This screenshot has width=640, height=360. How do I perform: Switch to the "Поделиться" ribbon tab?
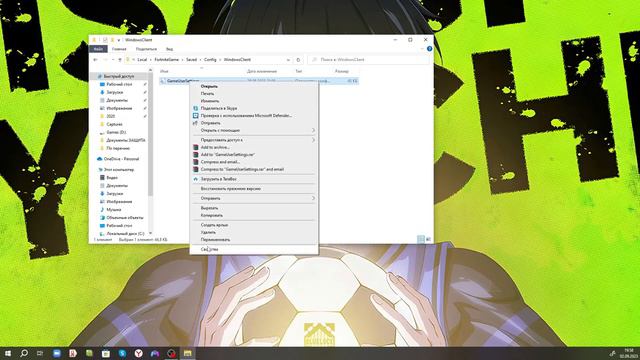point(146,49)
